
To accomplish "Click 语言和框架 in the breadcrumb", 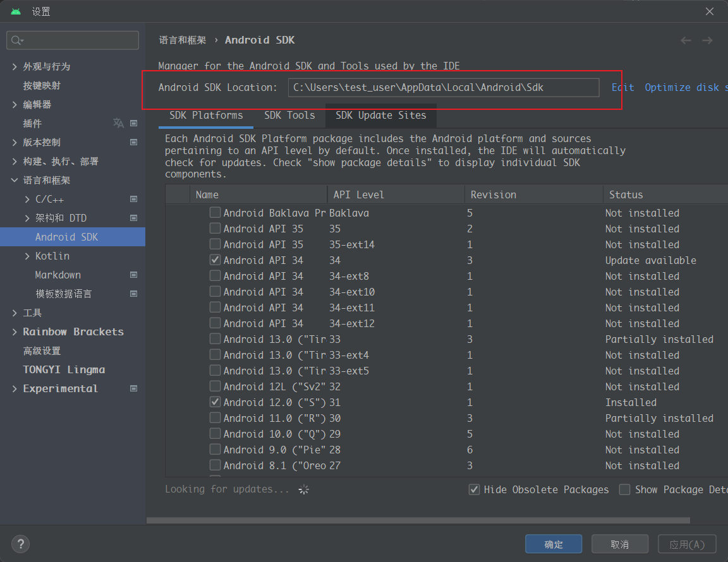I will click(x=183, y=40).
